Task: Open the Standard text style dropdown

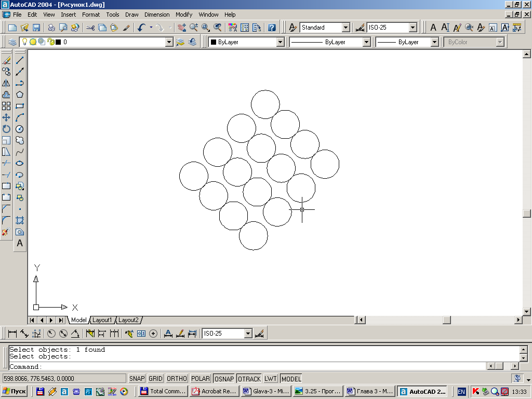Action: point(345,28)
